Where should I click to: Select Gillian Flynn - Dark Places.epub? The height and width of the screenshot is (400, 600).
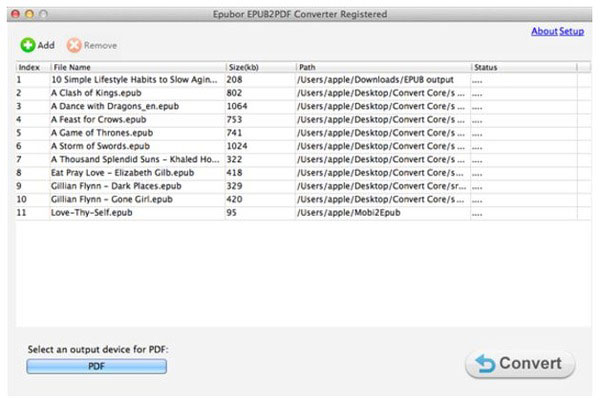pyautogui.click(x=116, y=186)
